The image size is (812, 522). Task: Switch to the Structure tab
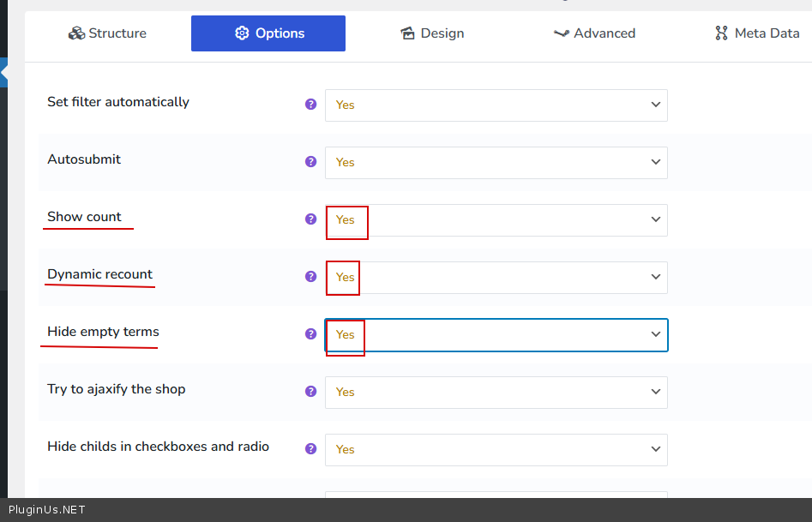(x=107, y=33)
